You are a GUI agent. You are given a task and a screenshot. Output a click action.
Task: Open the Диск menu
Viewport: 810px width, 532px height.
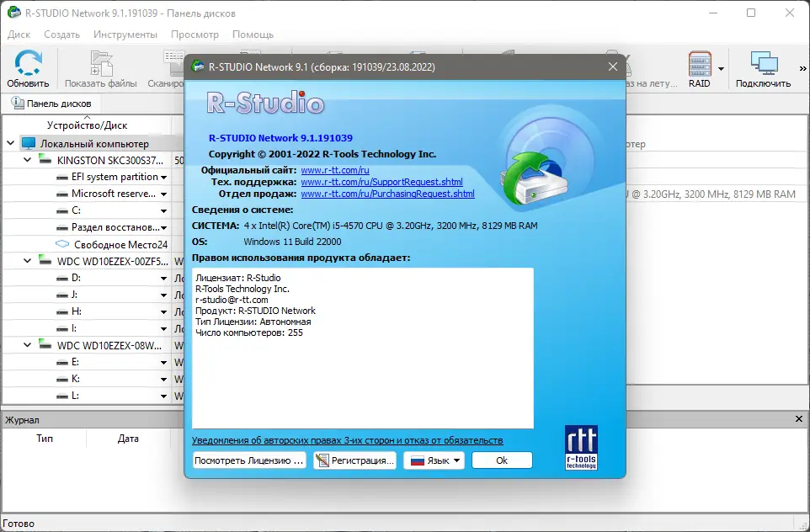19,35
